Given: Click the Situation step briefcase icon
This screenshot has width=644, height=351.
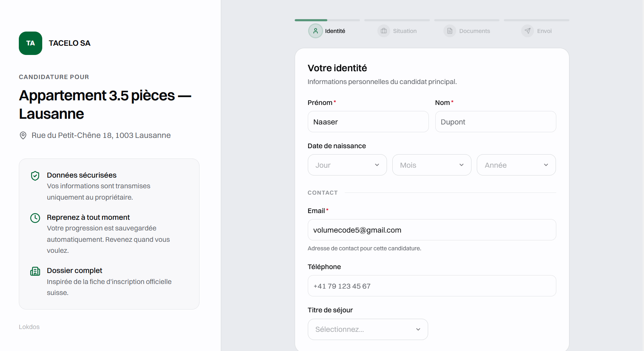Looking at the screenshot, I should [x=384, y=31].
